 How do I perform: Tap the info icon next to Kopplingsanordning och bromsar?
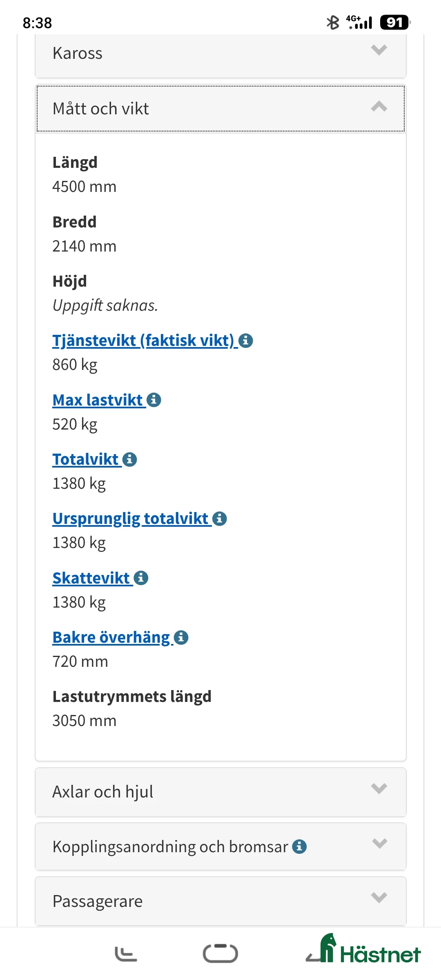point(300,846)
